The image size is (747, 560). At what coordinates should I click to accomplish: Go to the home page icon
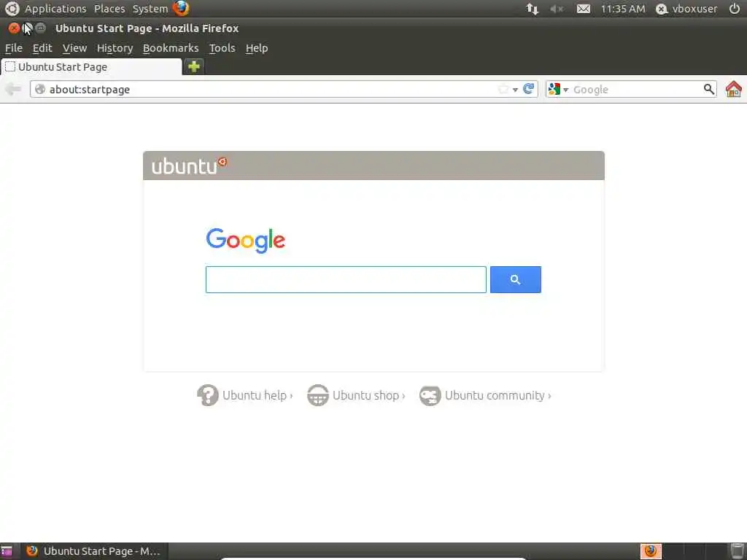(x=734, y=89)
